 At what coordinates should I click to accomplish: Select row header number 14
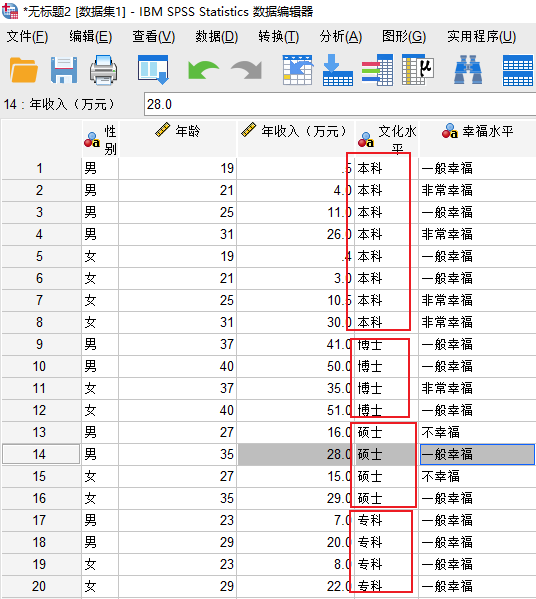pyautogui.click(x=41, y=454)
